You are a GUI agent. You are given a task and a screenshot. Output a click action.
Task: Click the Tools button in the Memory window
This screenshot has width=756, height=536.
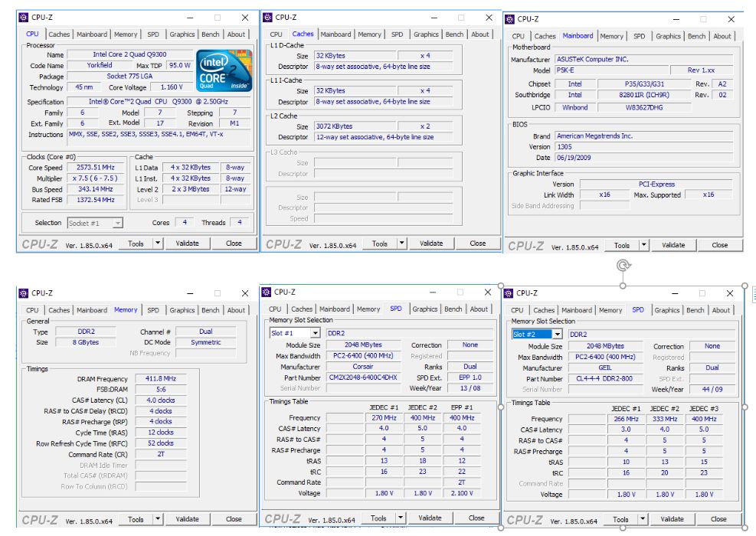click(x=136, y=519)
